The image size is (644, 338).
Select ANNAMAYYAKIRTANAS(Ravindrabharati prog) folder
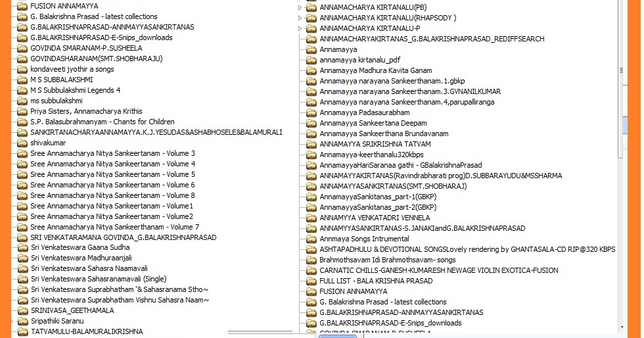441,176
